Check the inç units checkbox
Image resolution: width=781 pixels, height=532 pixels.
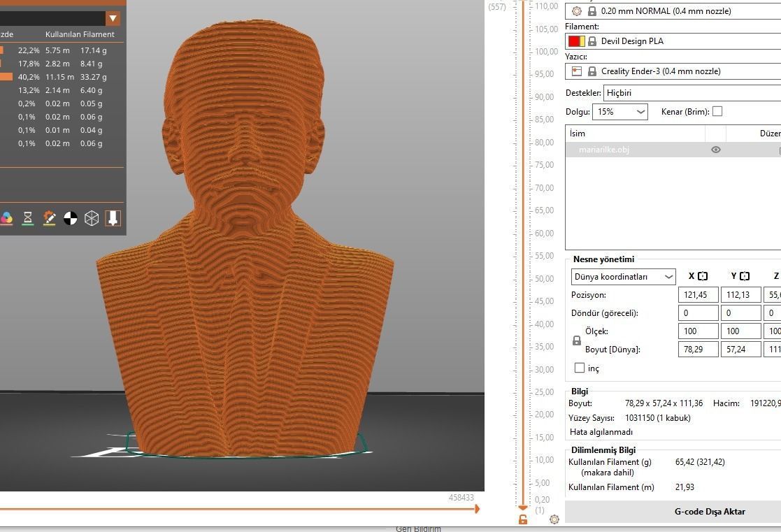tap(579, 368)
